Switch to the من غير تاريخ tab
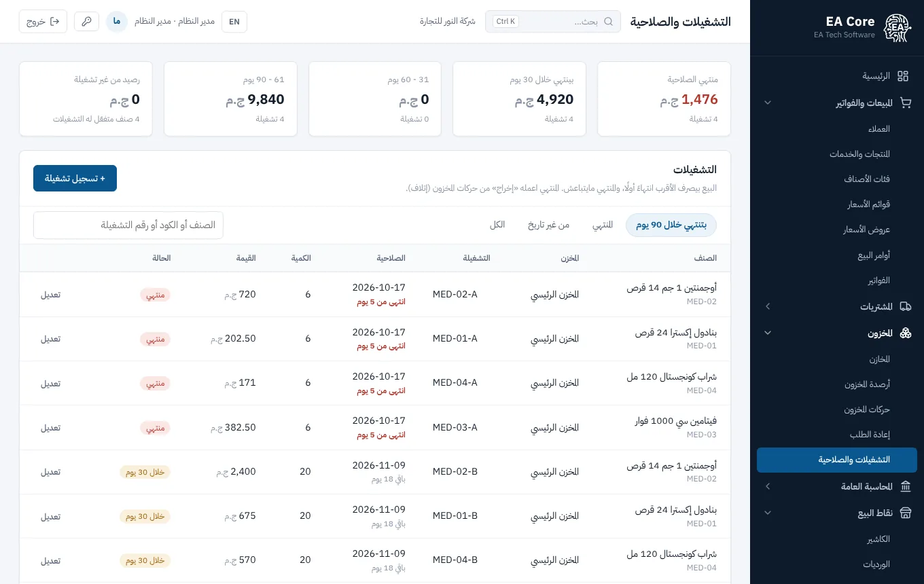Image resolution: width=924 pixels, height=584 pixels. [x=549, y=225]
